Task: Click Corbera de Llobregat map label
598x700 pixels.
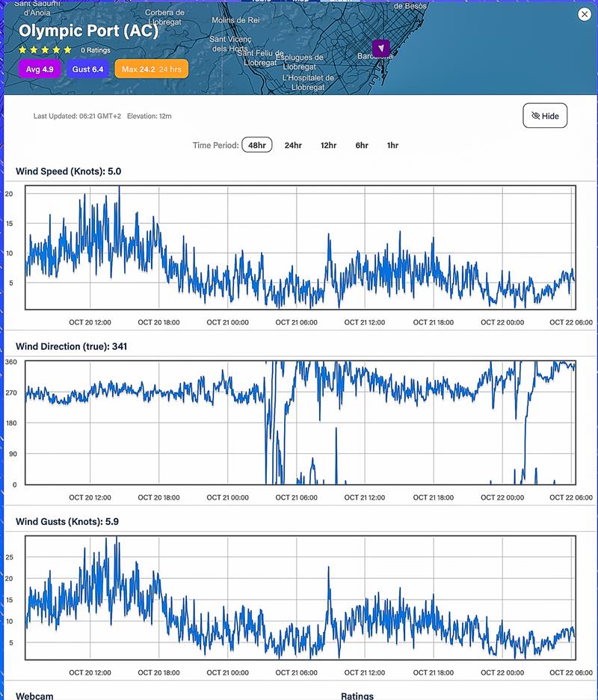Action: pos(164,17)
